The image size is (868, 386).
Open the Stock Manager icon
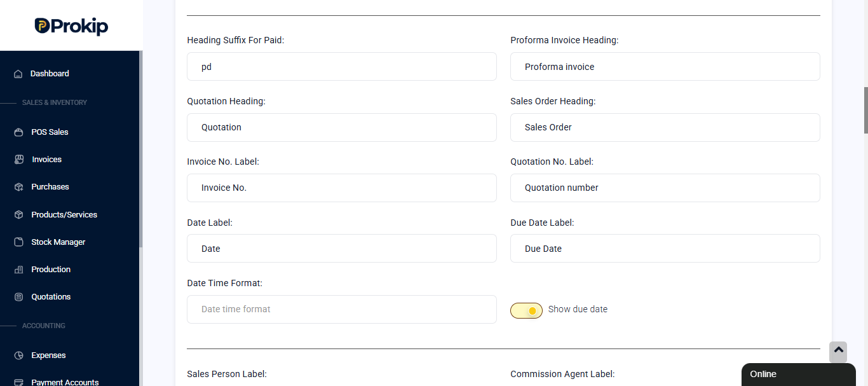coord(18,242)
